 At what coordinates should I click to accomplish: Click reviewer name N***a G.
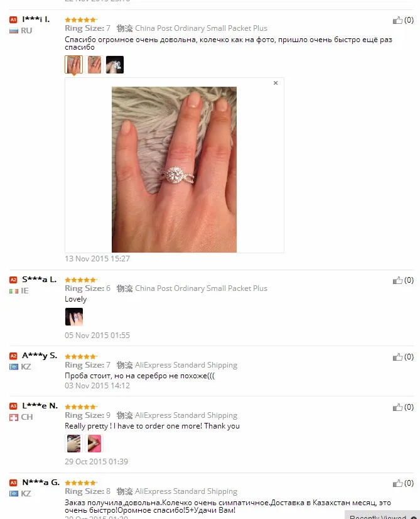pos(41,483)
